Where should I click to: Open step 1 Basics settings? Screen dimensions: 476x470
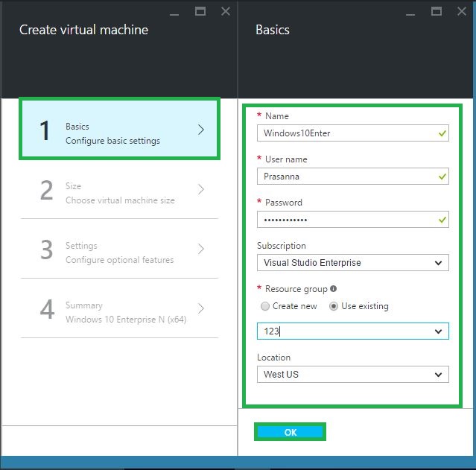click(x=119, y=129)
